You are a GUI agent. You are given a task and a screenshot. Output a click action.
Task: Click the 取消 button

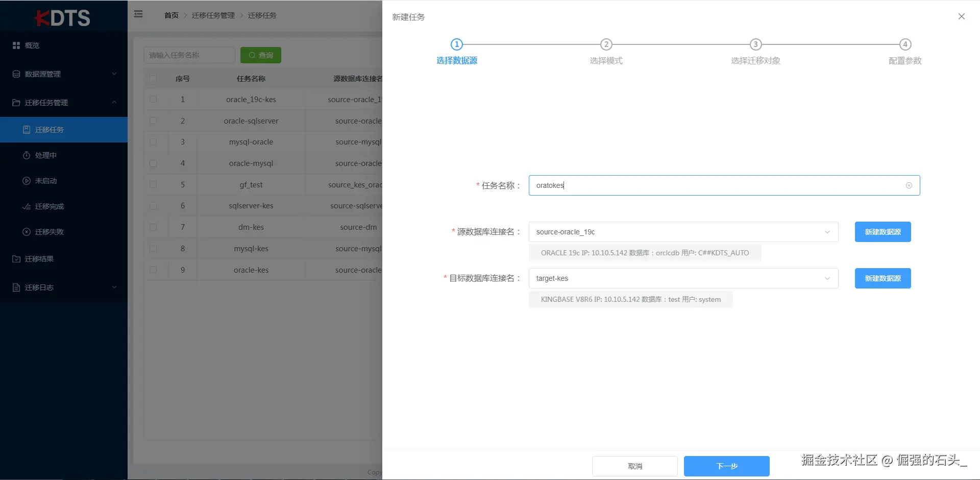[635, 466]
